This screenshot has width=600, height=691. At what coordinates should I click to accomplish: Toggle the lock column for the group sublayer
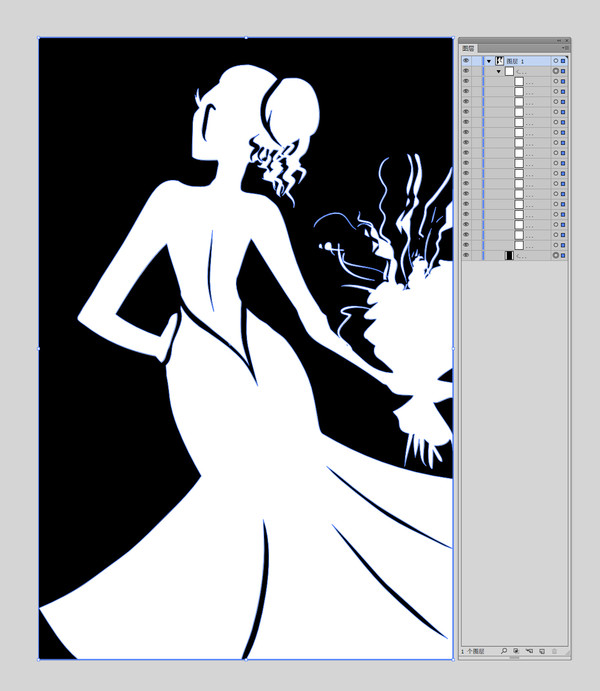477,71
